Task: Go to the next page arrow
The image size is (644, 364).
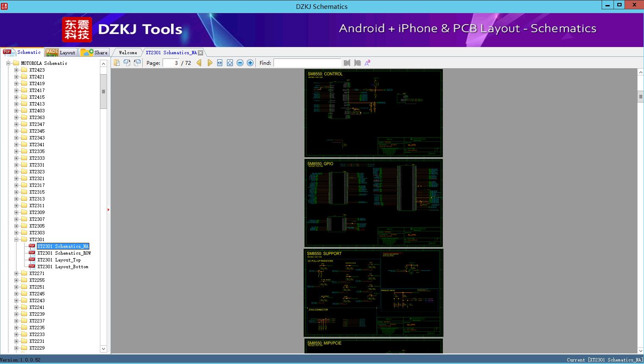Action: [210, 63]
